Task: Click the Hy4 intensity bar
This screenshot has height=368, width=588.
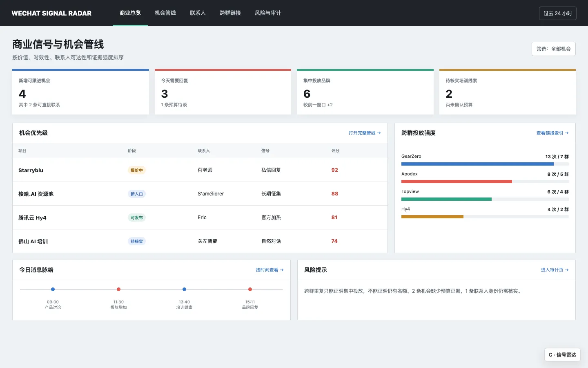Action: tap(485, 217)
